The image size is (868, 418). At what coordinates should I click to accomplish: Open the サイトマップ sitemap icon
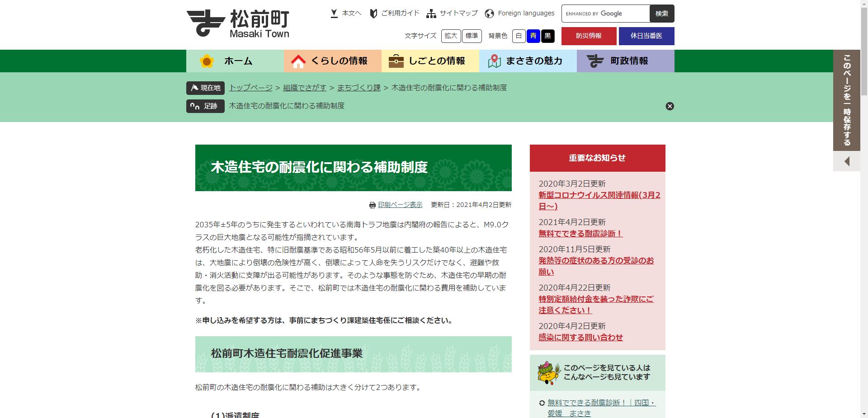point(431,13)
